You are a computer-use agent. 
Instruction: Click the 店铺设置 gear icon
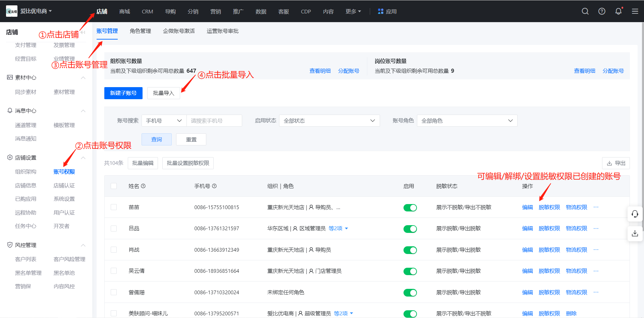point(10,157)
